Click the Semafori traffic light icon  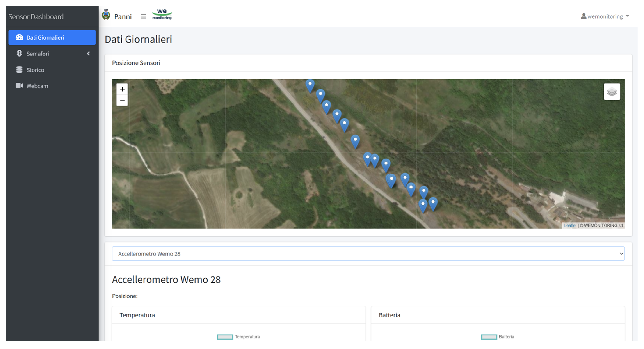19,53
